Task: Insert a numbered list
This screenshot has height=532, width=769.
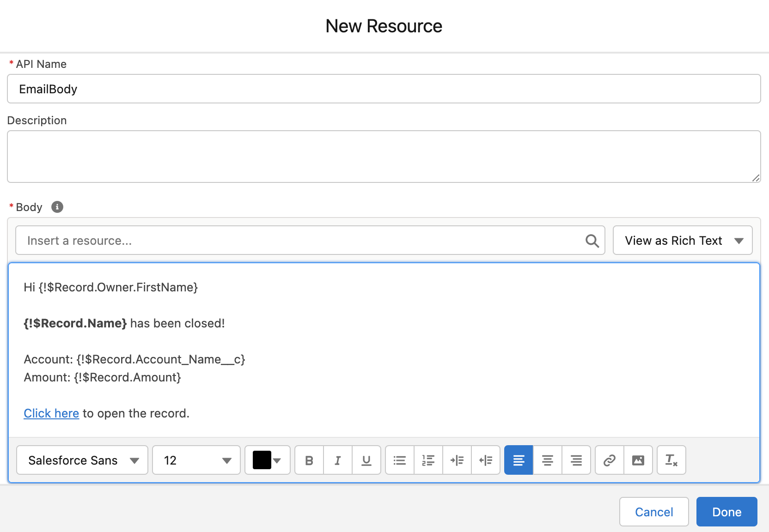Action: (x=428, y=460)
